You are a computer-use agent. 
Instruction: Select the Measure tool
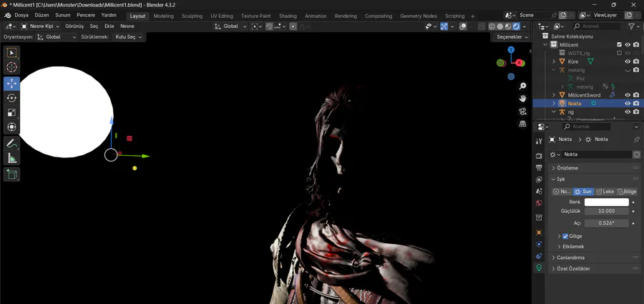coord(12,158)
